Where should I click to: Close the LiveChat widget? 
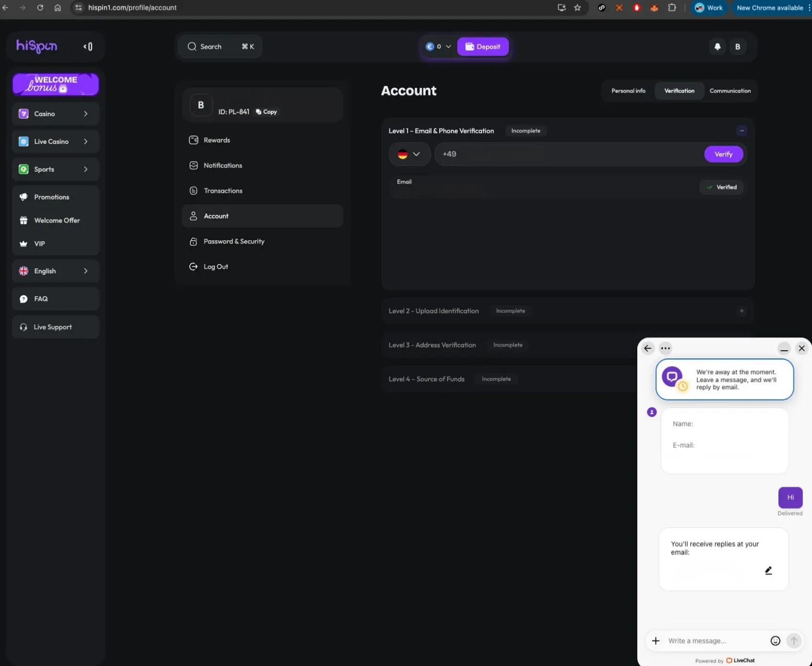coord(801,348)
